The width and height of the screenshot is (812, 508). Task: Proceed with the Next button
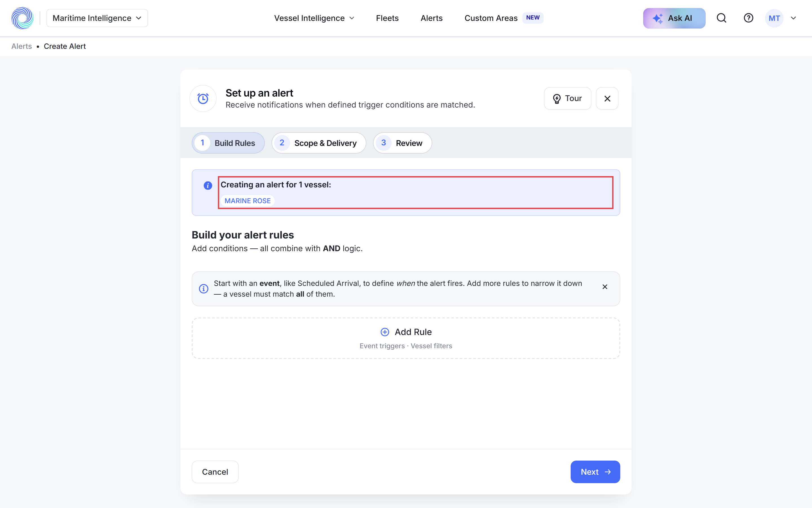pos(595,472)
